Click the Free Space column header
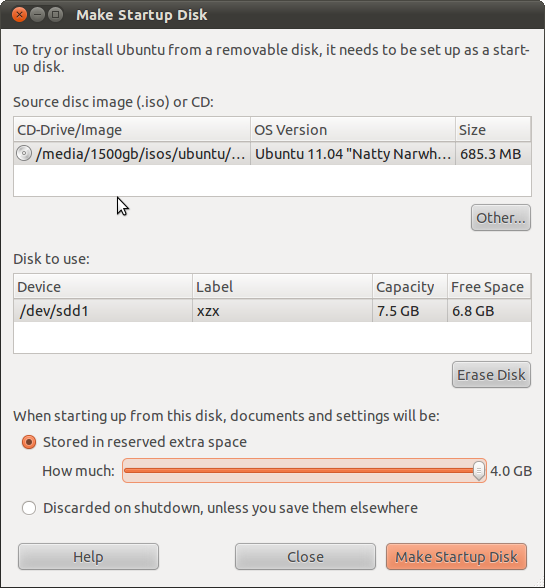The height and width of the screenshot is (588, 545). 489,287
